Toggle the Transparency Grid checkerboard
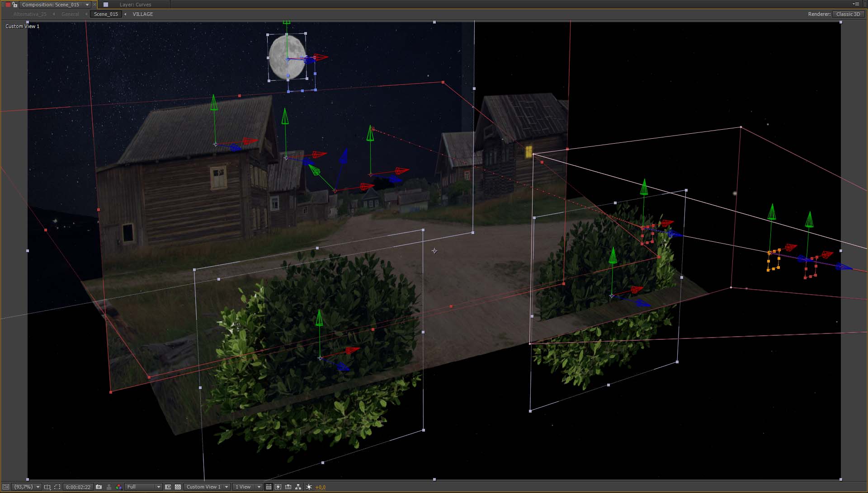The image size is (868, 493). [178, 487]
